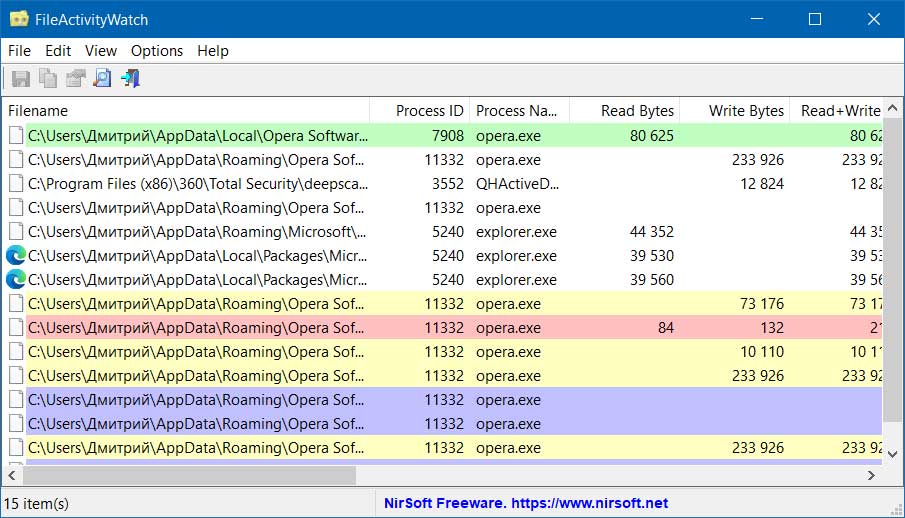Click the Read Bytes value 80 625
The image size is (905, 518).
(652, 136)
